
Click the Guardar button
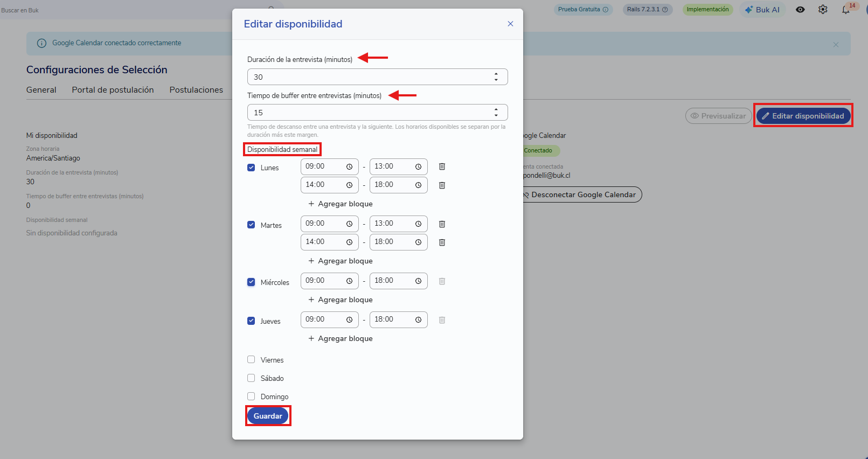tap(268, 416)
